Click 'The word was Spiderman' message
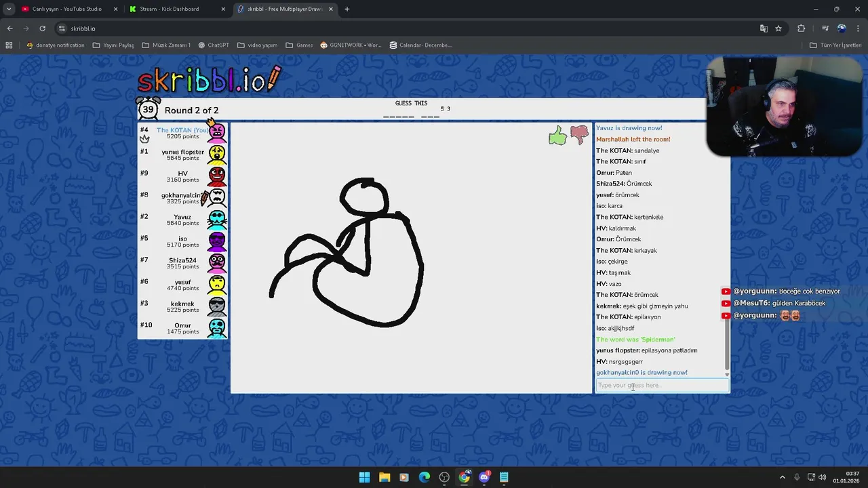Viewport: 868px width, 488px height. 635,340
